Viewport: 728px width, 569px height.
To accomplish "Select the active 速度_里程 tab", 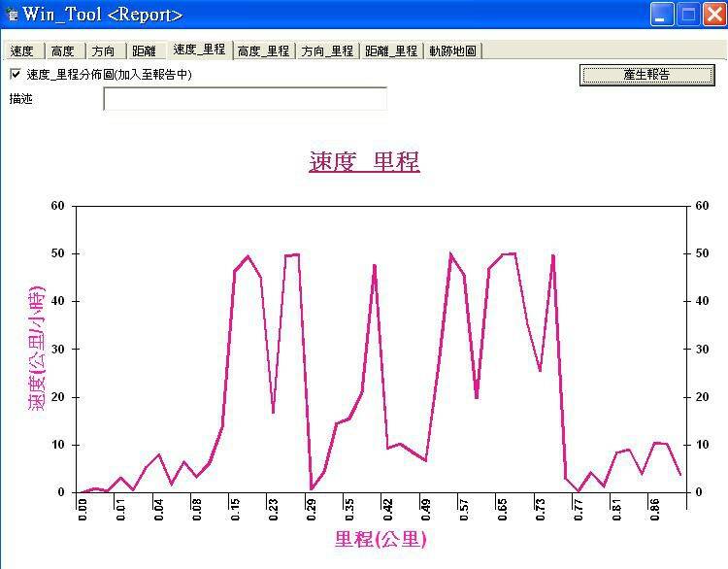I will tap(199, 50).
